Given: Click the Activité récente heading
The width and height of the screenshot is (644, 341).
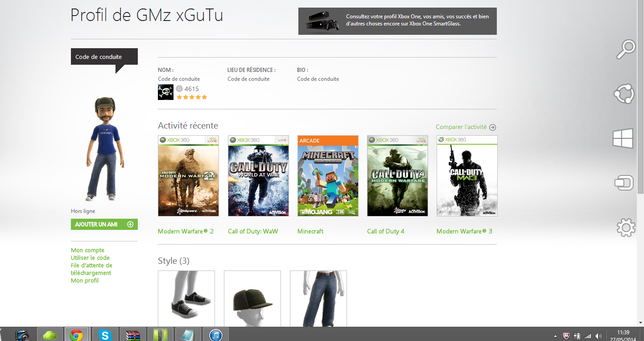Looking at the screenshot, I should click(x=188, y=125).
